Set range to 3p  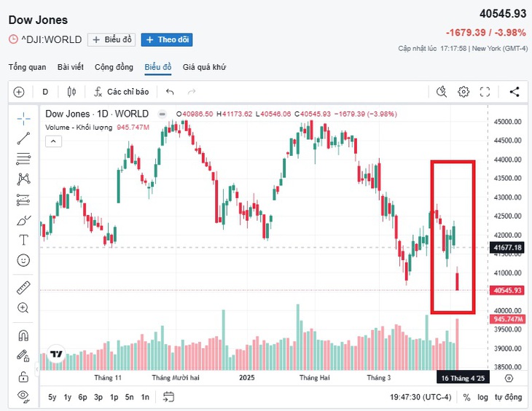coord(98,397)
